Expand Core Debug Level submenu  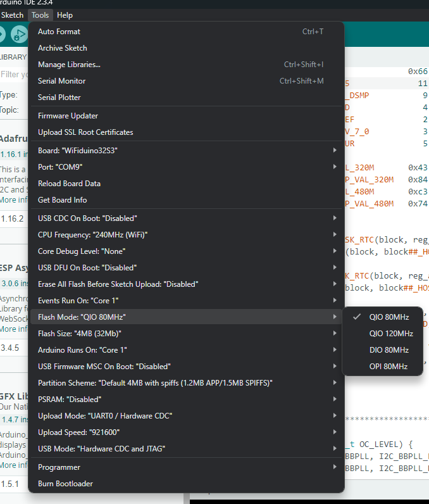pos(186,251)
